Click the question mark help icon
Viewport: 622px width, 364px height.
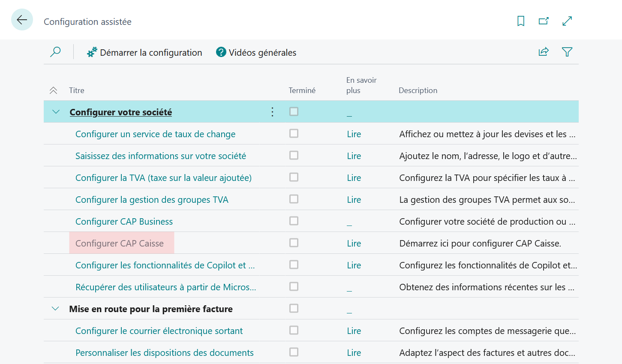(x=221, y=52)
